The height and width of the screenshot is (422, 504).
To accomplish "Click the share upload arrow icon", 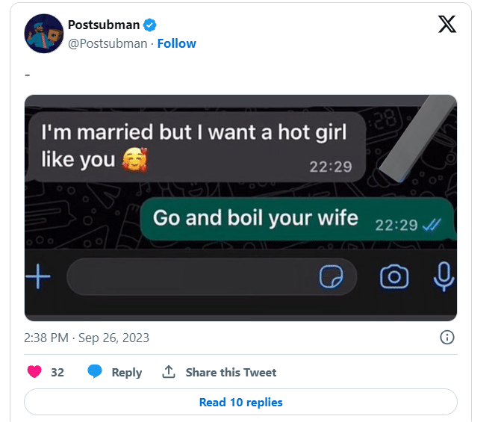I will pos(169,372).
